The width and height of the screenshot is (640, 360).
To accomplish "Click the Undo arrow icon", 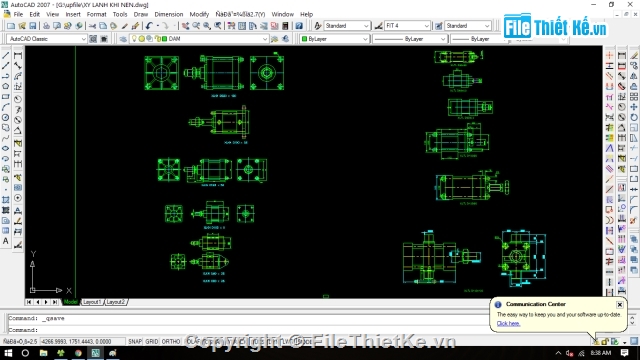I will [x=149, y=26].
